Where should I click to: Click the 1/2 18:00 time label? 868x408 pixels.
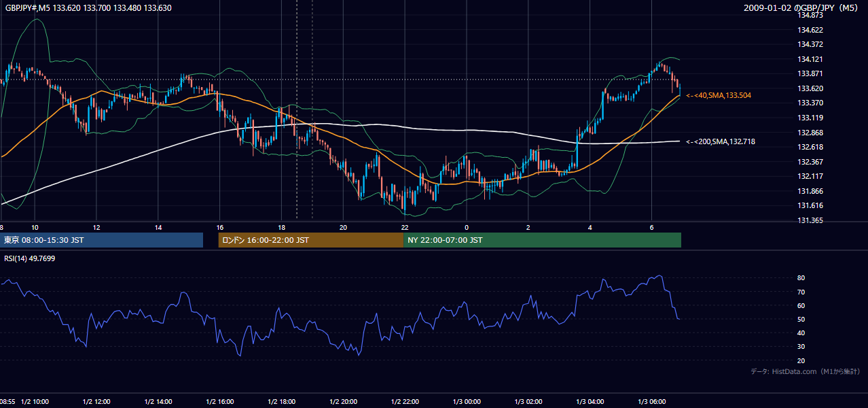coord(281,401)
